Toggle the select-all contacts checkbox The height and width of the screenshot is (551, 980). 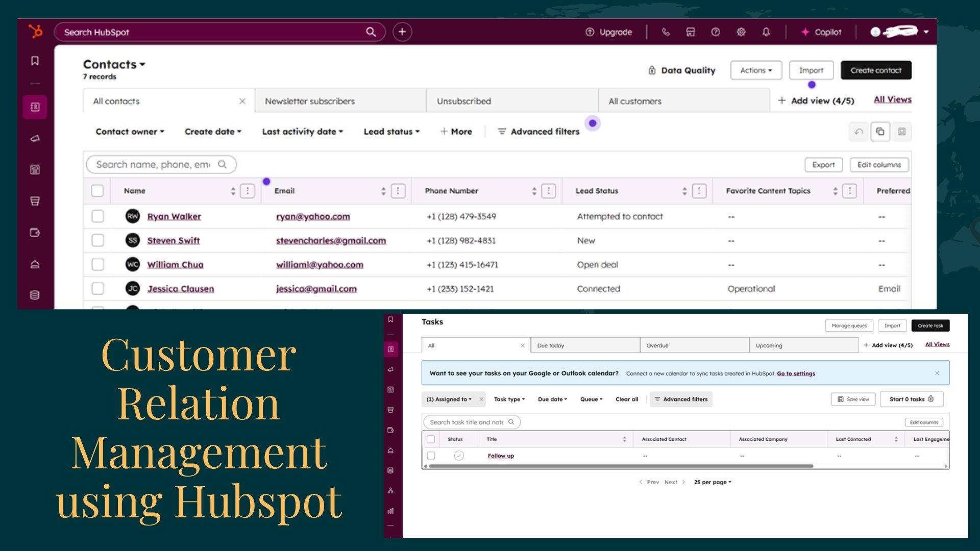pos(97,191)
